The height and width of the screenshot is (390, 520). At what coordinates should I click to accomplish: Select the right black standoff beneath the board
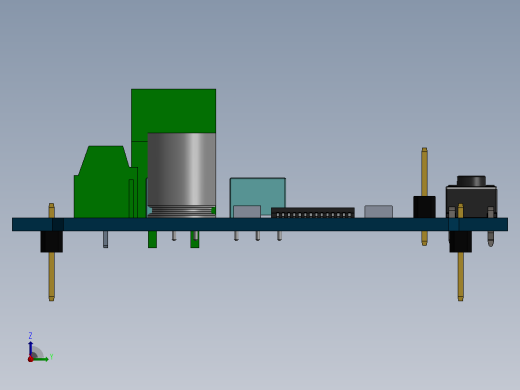click(460, 241)
